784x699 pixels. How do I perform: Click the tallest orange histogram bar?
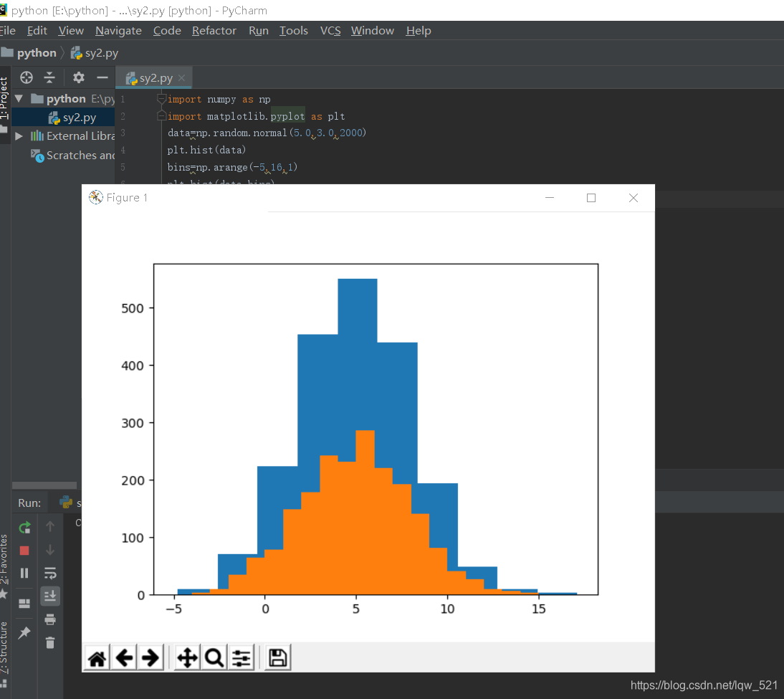365,513
